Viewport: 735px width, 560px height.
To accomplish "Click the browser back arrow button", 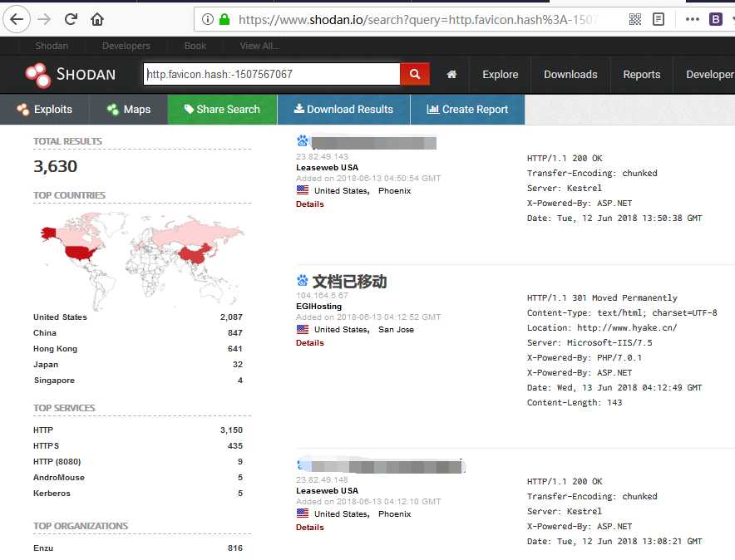I will click(x=17, y=19).
